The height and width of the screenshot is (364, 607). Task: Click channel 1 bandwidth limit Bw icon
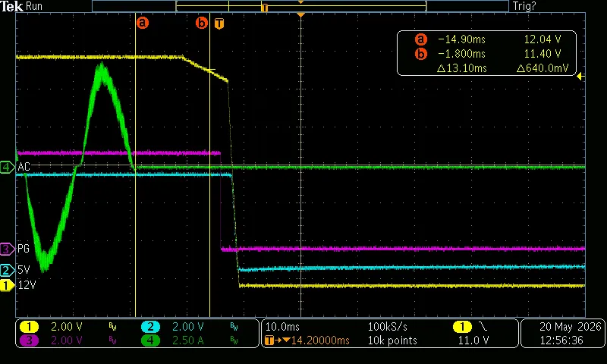point(112,328)
